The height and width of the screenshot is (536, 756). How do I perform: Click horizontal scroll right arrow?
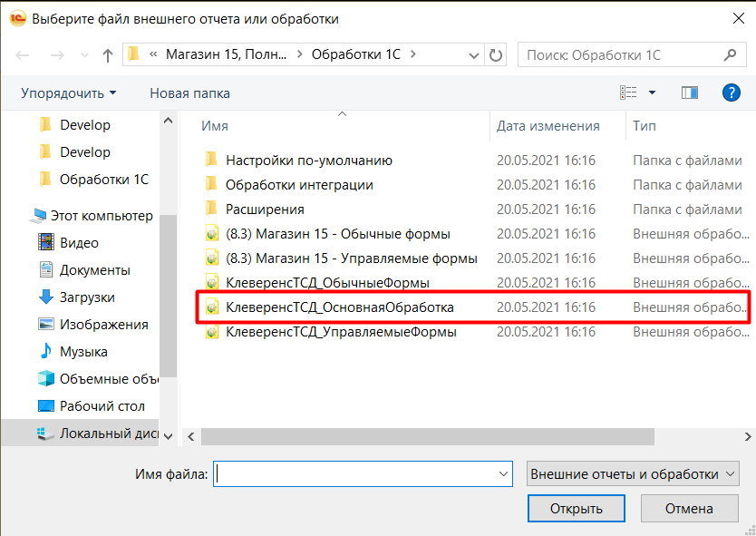click(x=747, y=436)
